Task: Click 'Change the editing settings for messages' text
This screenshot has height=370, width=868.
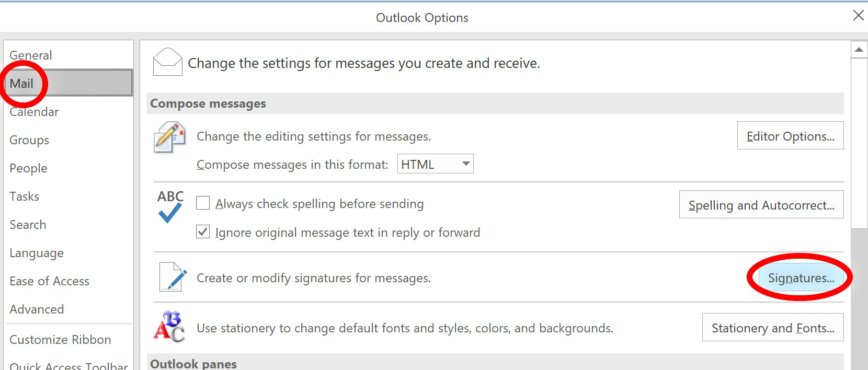Action: tap(314, 136)
